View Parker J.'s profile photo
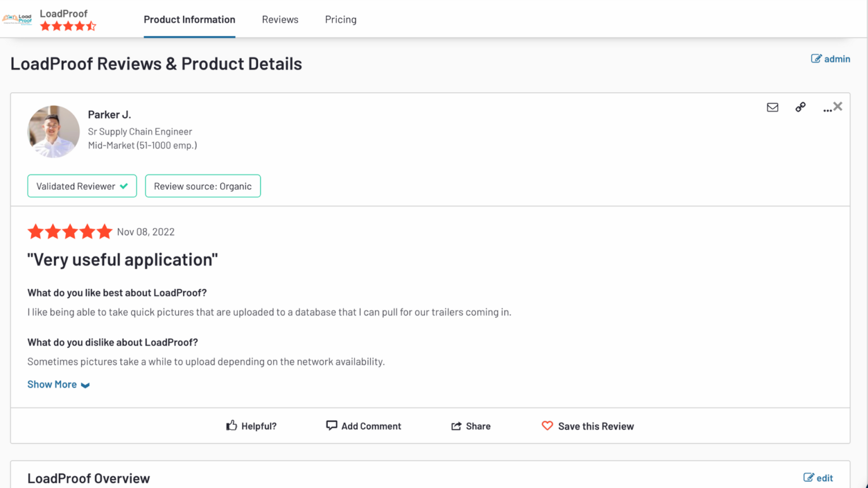This screenshot has width=868, height=488. point(54,131)
